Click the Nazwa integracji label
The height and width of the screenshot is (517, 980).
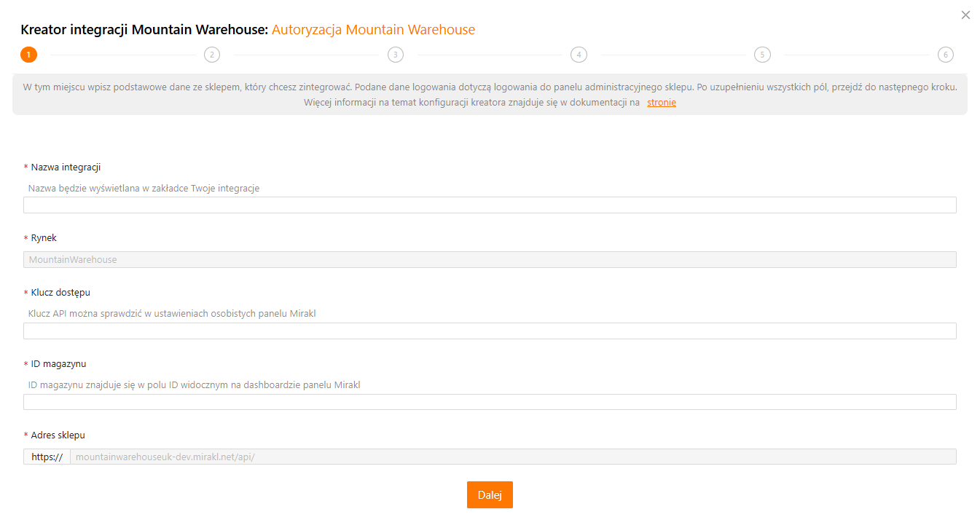pyautogui.click(x=66, y=167)
